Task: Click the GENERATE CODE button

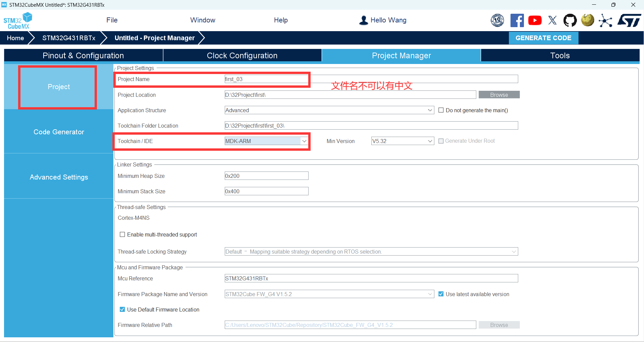Action: pos(543,38)
